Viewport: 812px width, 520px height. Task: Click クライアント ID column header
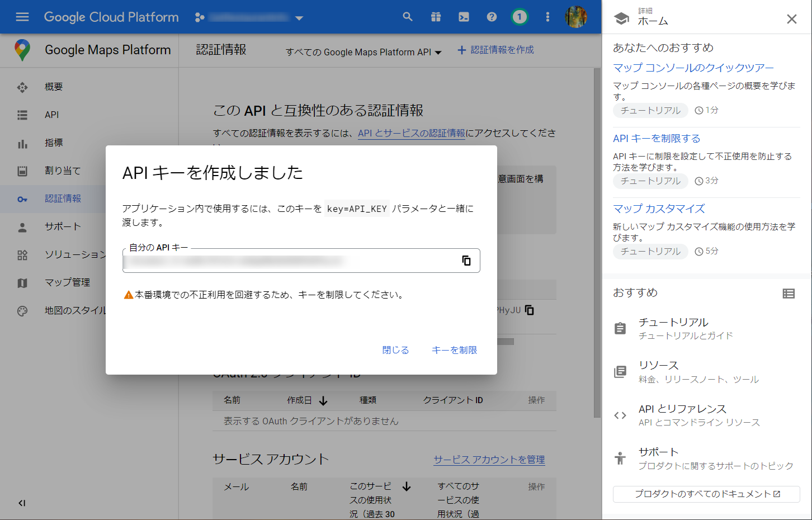453,400
